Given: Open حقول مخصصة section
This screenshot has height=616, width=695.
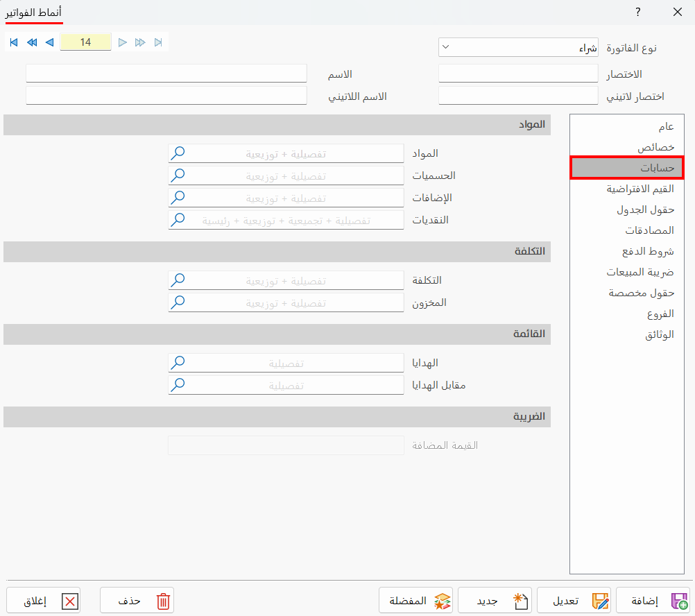Looking at the screenshot, I should pos(627,293).
